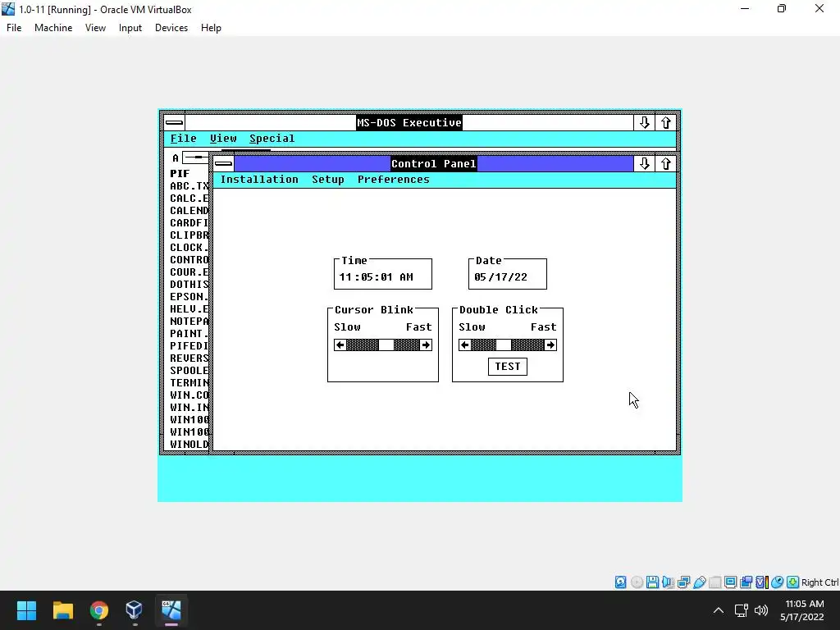This screenshot has width=840, height=630.
Task: Click the mouse integration status icon
Action: click(778, 582)
